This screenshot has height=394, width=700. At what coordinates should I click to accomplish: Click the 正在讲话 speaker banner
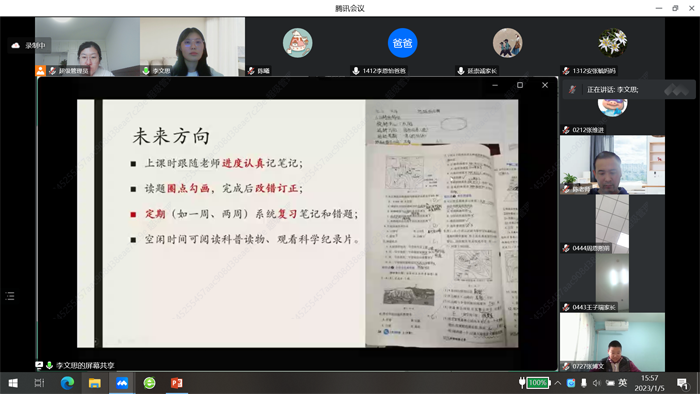point(629,90)
